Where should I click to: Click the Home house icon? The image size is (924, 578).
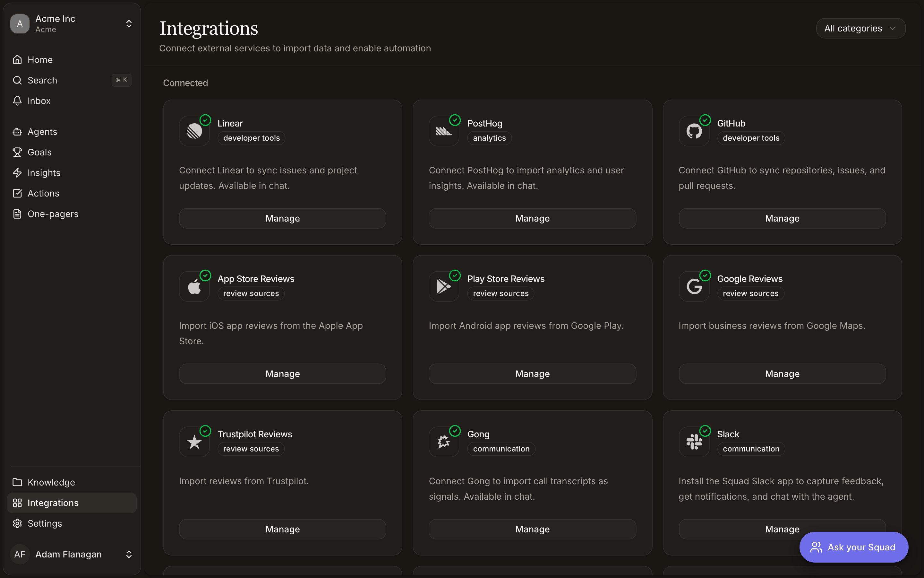(x=17, y=60)
